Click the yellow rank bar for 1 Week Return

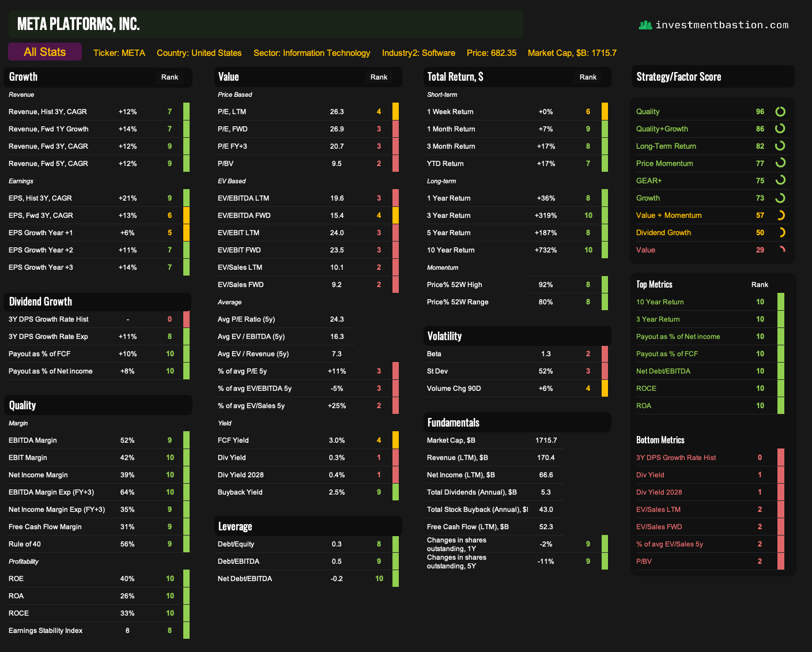pyautogui.click(x=605, y=111)
